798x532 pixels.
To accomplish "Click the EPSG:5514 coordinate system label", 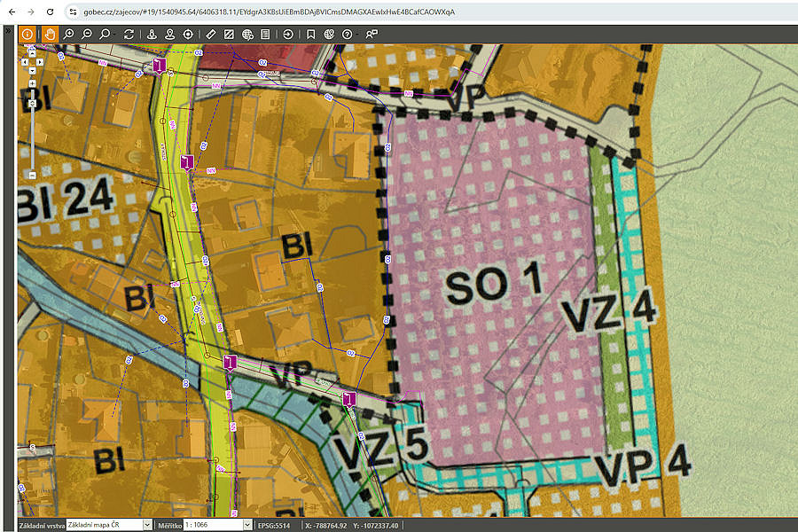I will [274, 526].
